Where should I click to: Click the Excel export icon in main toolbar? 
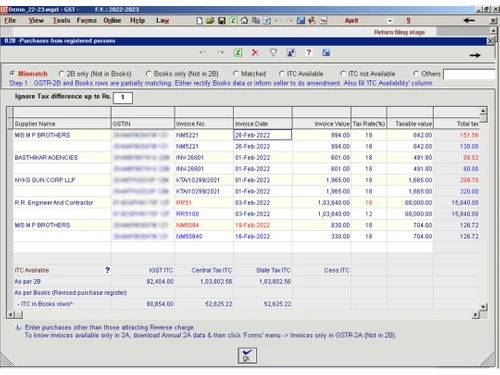pyautogui.click(x=233, y=21)
